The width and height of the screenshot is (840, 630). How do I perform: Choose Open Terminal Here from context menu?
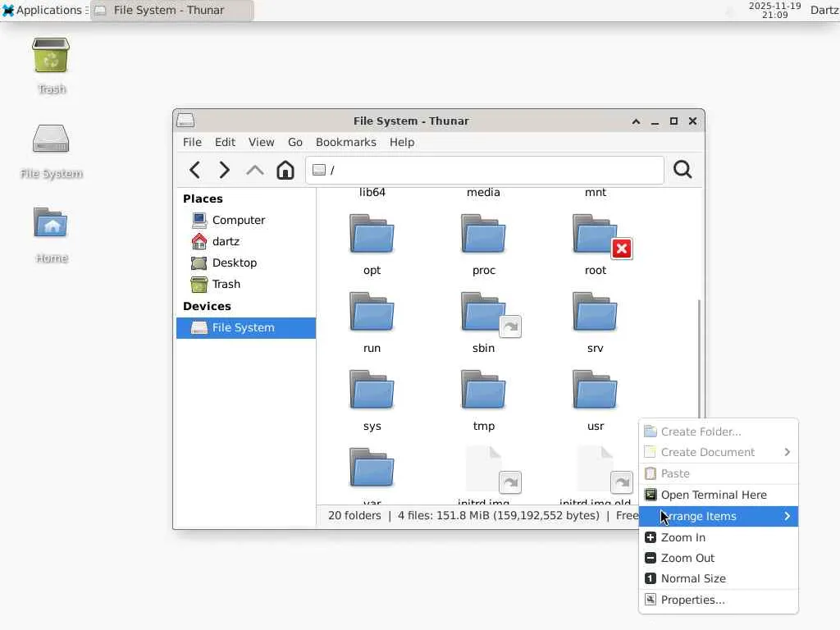(719, 495)
